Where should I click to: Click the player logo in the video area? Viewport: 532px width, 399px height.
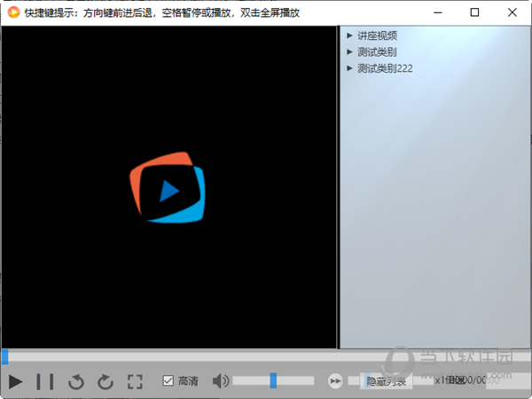168,190
